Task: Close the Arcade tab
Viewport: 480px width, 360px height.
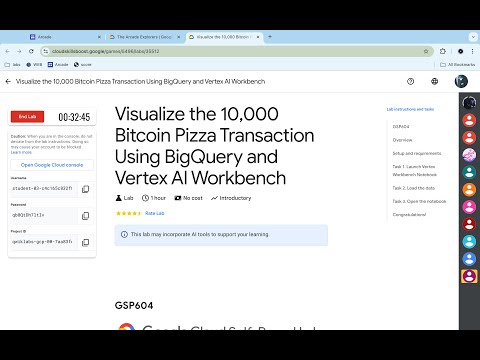Action: [99, 37]
